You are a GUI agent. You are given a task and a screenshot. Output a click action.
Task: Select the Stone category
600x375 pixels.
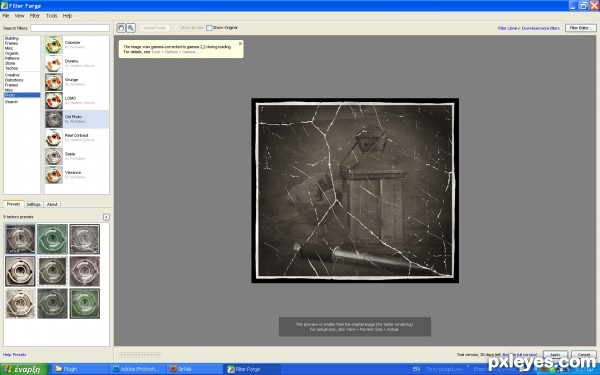click(x=10, y=63)
